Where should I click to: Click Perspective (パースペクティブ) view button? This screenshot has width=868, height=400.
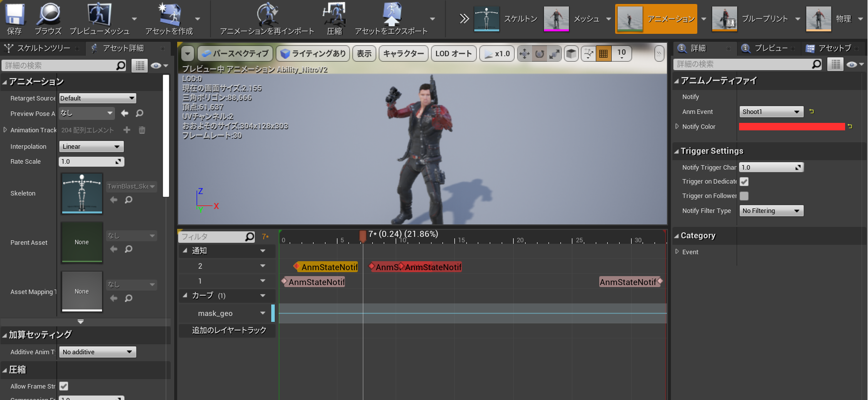235,53
